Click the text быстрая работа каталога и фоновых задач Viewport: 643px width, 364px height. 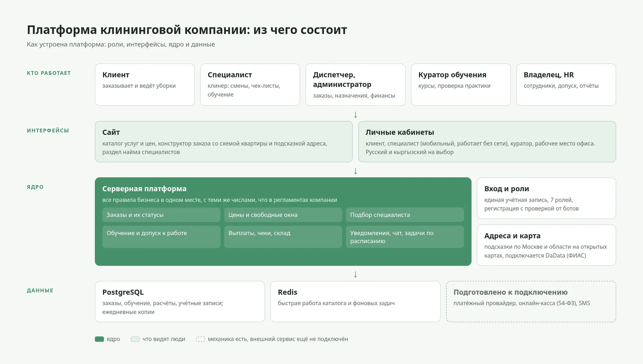pos(336,303)
